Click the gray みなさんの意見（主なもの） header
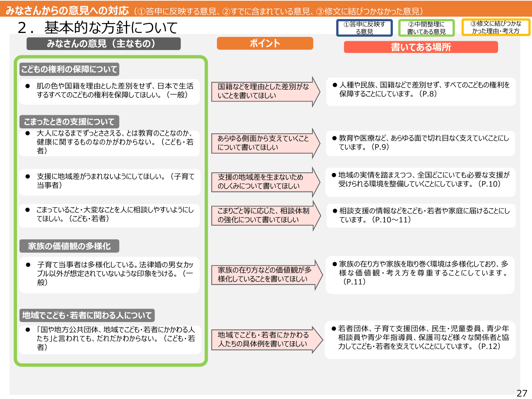This screenshot has height=399, width=532. (104, 43)
